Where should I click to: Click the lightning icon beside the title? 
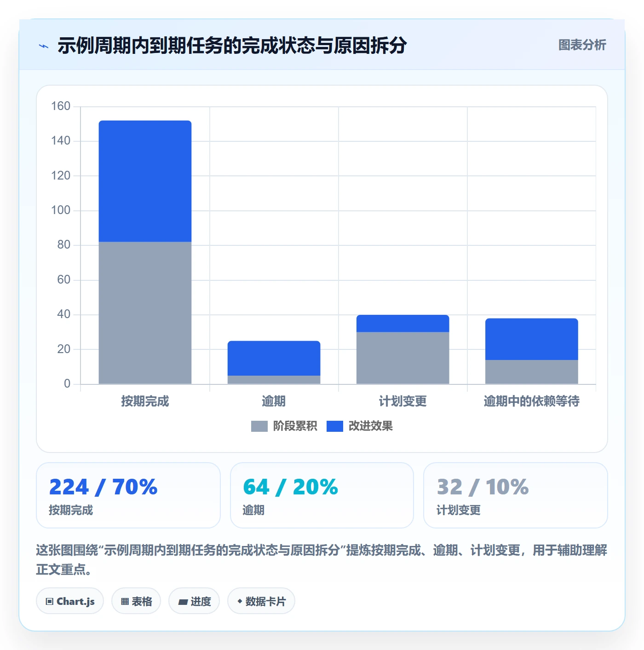44,46
